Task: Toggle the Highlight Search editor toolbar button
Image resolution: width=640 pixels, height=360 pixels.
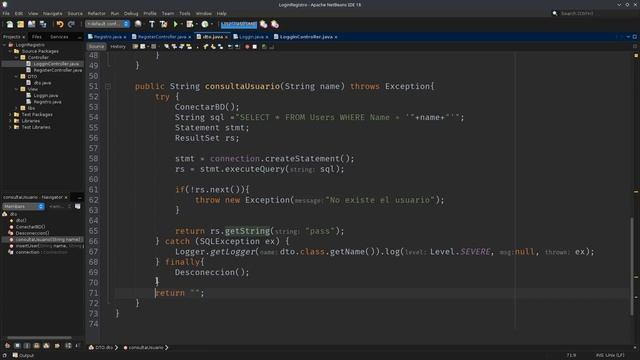Action: [x=189, y=47]
